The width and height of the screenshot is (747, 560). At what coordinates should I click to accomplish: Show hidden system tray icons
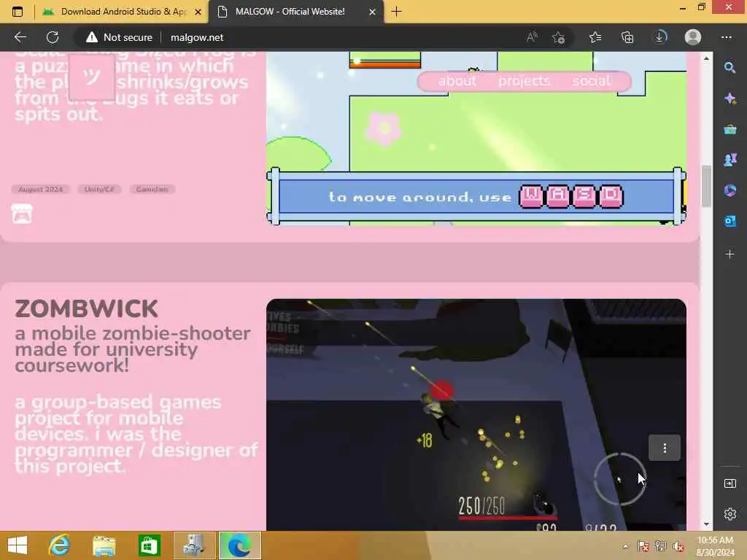click(x=625, y=545)
